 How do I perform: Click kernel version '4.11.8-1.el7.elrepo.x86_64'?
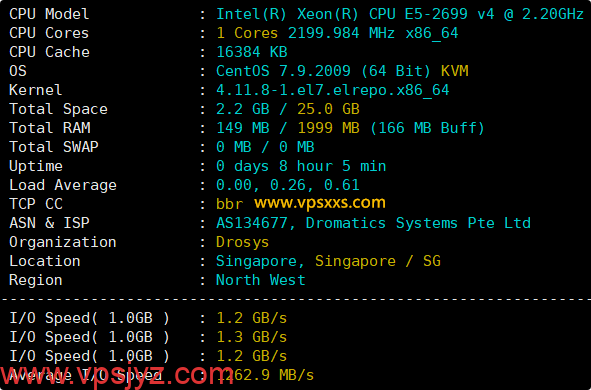point(332,90)
